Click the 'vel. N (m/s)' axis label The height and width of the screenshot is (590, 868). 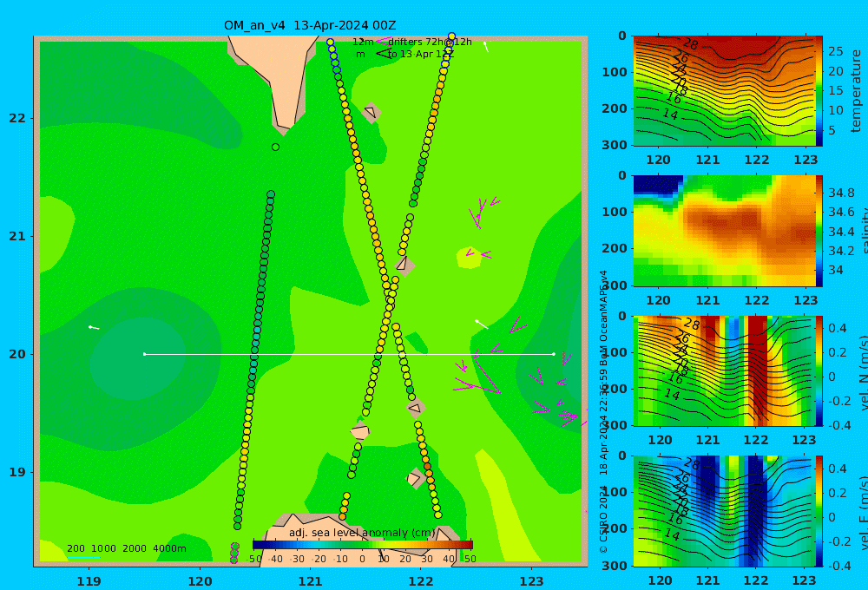point(862,372)
